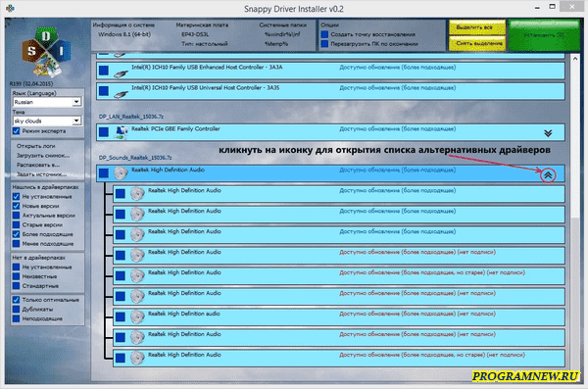Image resolution: width=588 pixels, height=389 pixels.
Task: Tick the checkbox of the 3A3A Enhanced Host Controller
Action: [104, 71]
